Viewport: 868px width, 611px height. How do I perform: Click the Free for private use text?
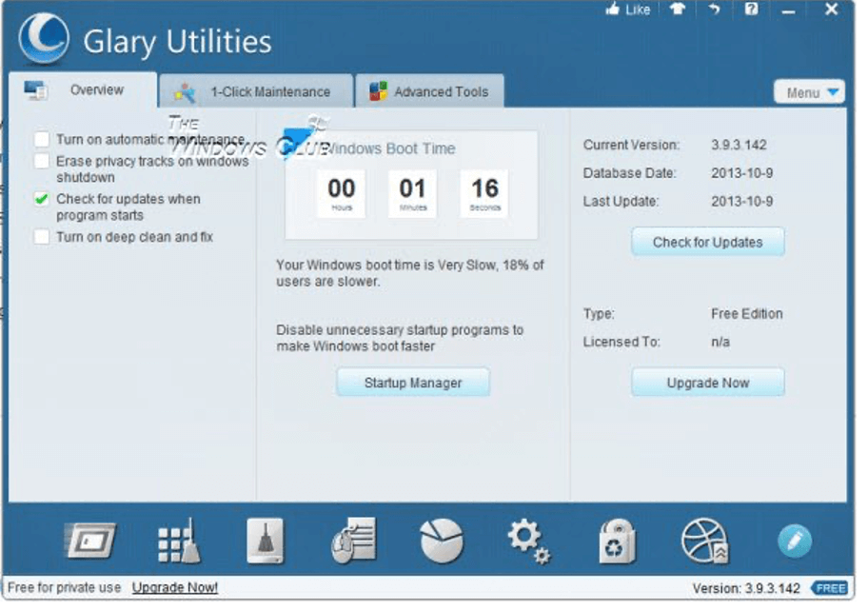pyautogui.click(x=64, y=587)
